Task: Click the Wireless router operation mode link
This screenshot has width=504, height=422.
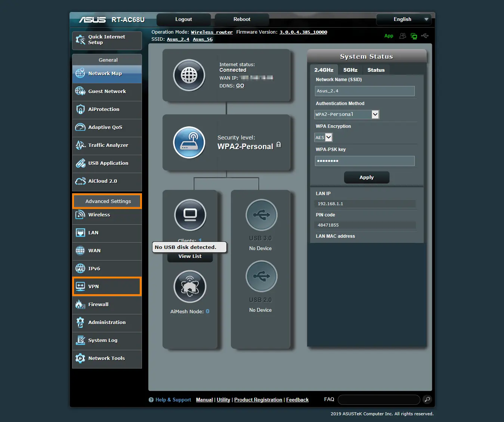Action: [x=212, y=32]
